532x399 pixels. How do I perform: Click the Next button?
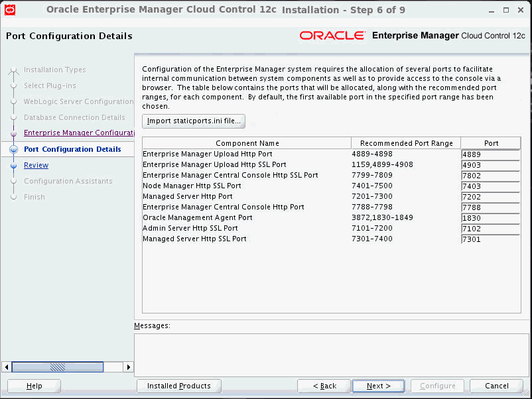tap(378, 386)
